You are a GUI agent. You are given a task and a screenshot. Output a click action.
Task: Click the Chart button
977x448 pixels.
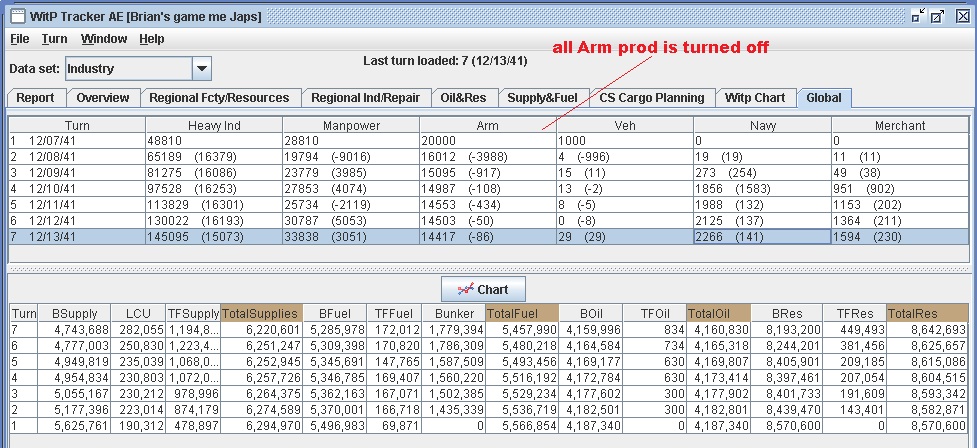[483, 289]
